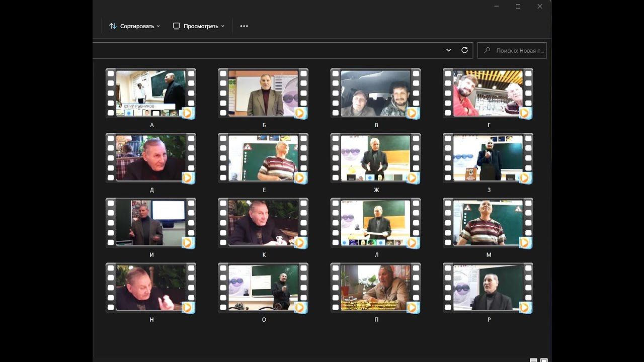Click the three-dots more options button
644x362 pixels.
tap(244, 26)
